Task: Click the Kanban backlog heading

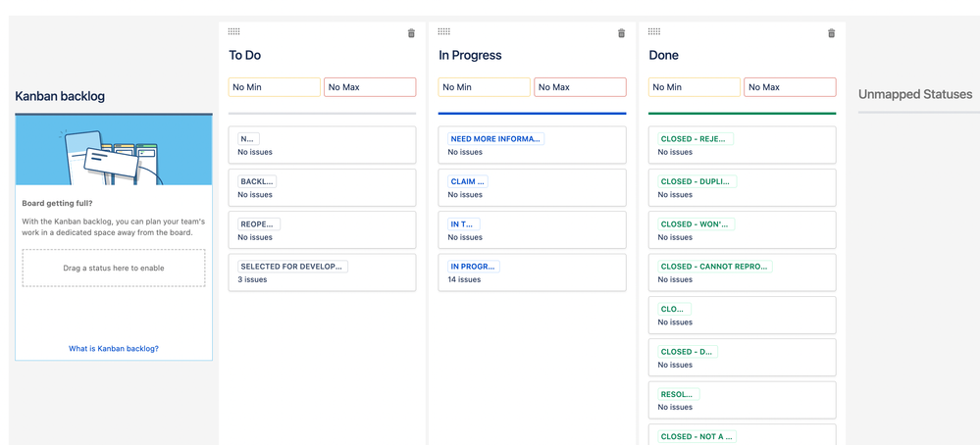Action: point(60,96)
